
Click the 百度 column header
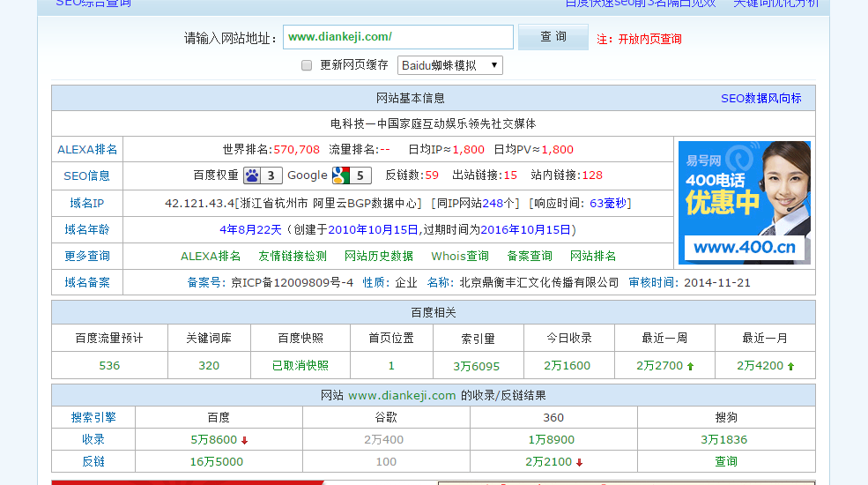[219, 417]
